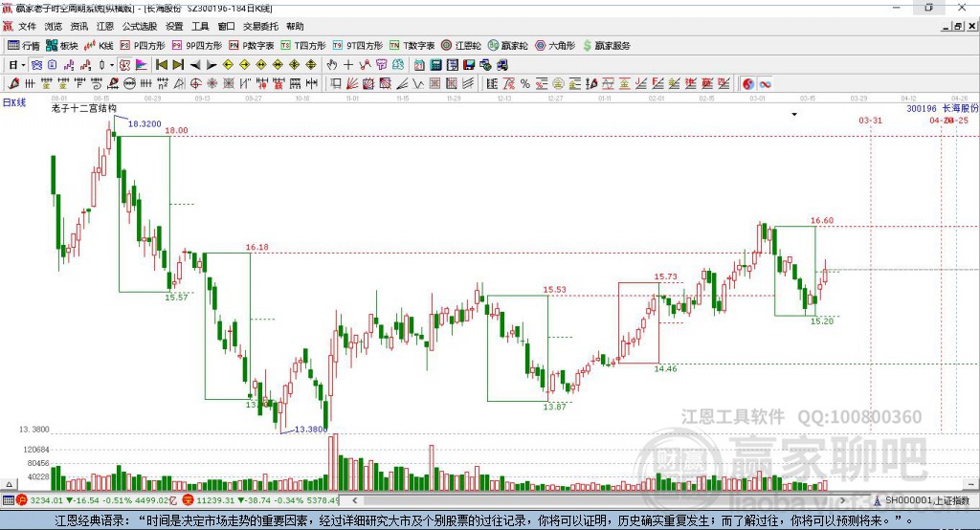980x530 pixels.
Task: Open 赢家服务 service with dollar icon
Action: tap(606, 46)
